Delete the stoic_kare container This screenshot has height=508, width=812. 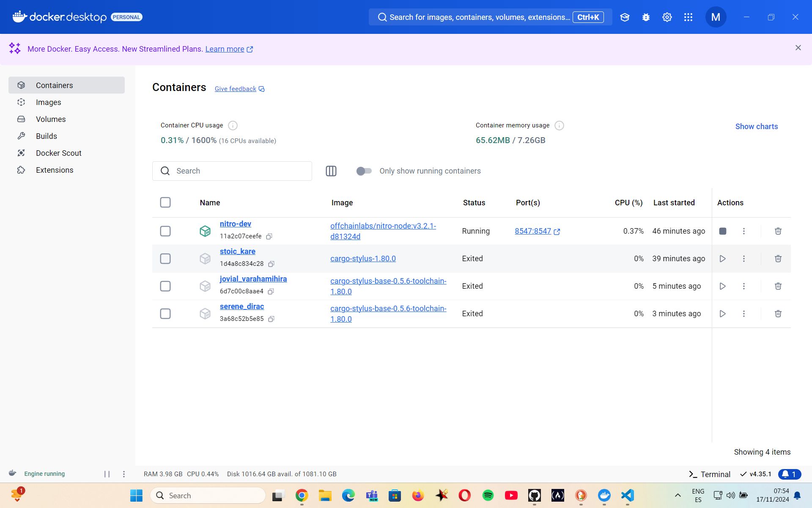(778, 259)
